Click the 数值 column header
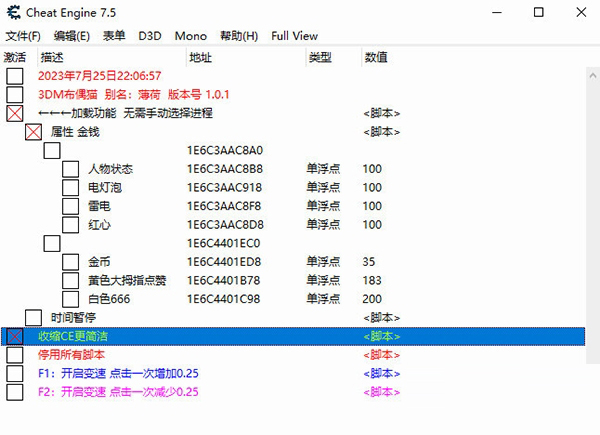Image resolution: width=600 pixels, height=435 pixels. (x=376, y=57)
